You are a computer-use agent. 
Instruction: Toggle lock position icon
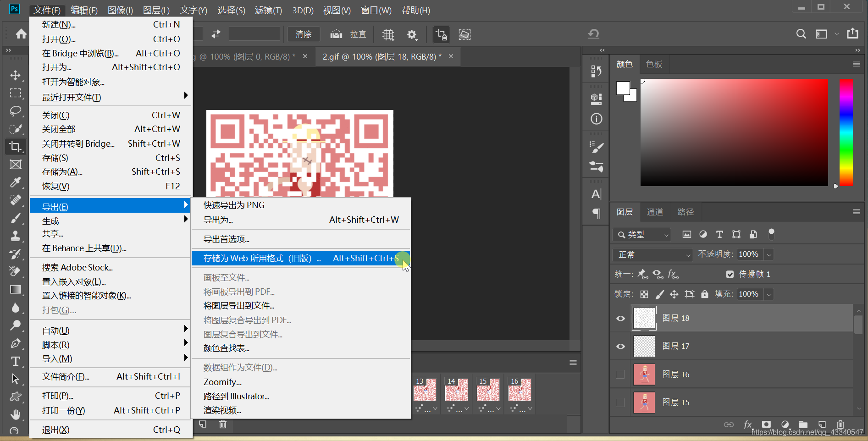pyautogui.click(x=674, y=294)
